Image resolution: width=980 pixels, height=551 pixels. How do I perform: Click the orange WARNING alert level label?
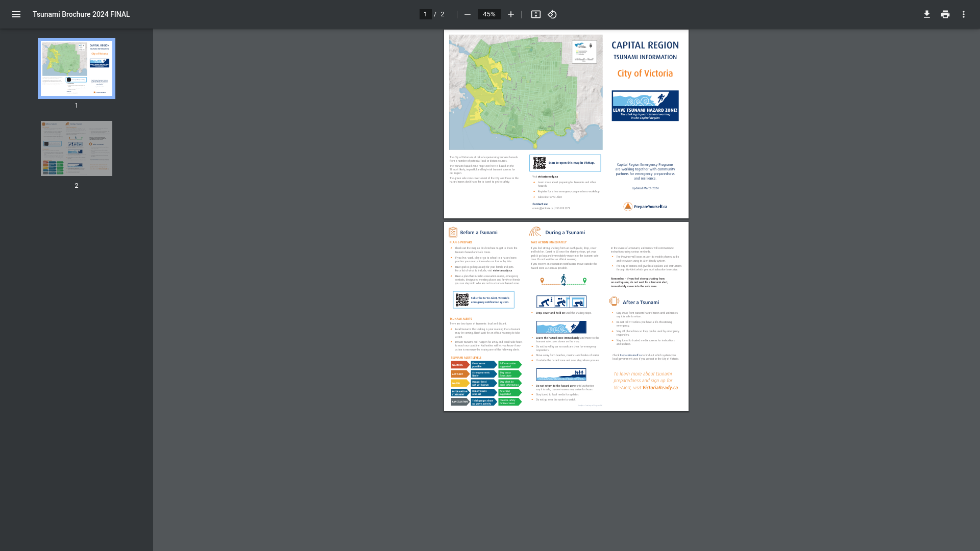click(460, 365)
